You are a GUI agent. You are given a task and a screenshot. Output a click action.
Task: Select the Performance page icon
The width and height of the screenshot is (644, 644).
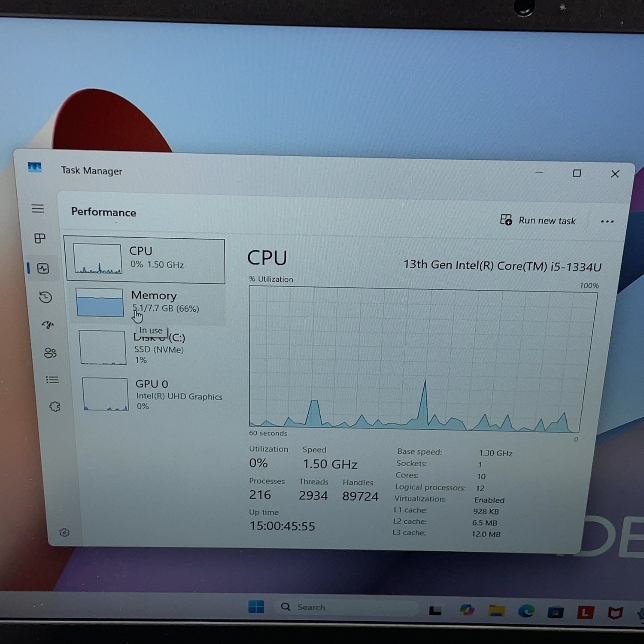click(x=43, y=269)
